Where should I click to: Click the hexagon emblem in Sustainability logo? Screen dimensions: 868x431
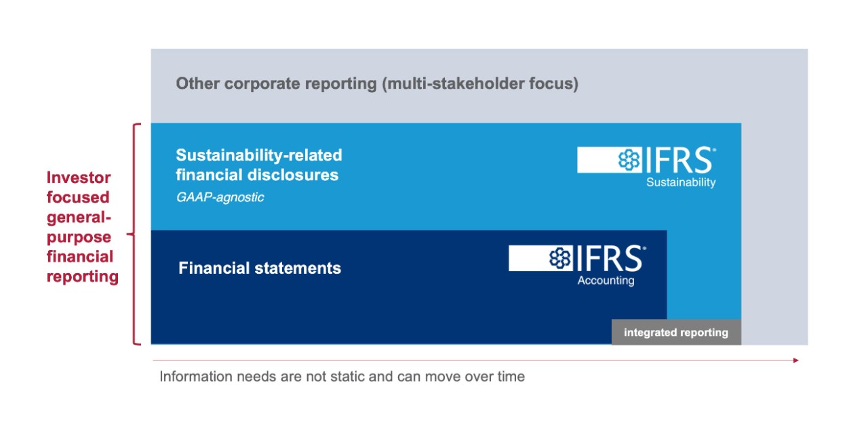click(x=629, y=160)
